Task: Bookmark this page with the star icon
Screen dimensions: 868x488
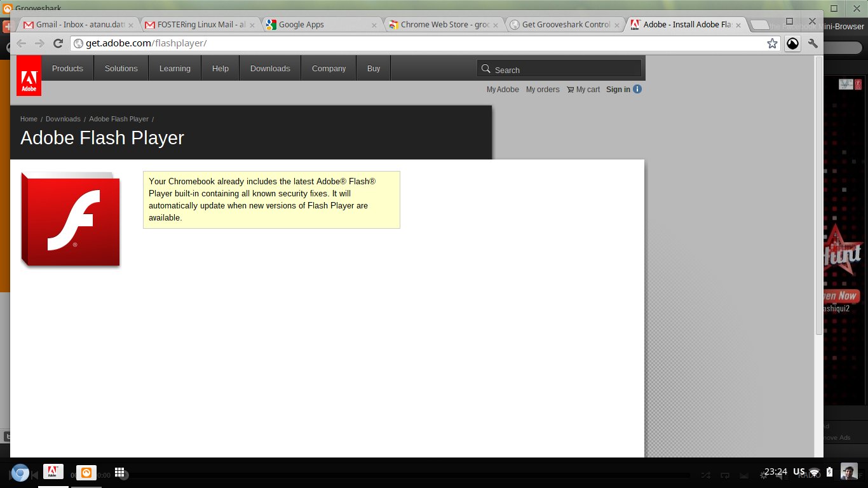Action: tap(772, 43)
